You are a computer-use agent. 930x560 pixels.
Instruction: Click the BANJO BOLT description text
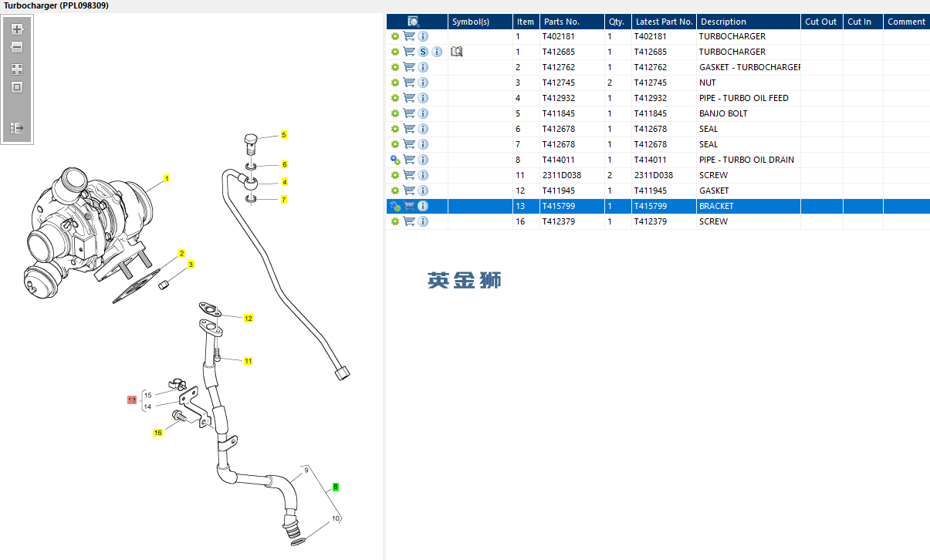[723, 113]
